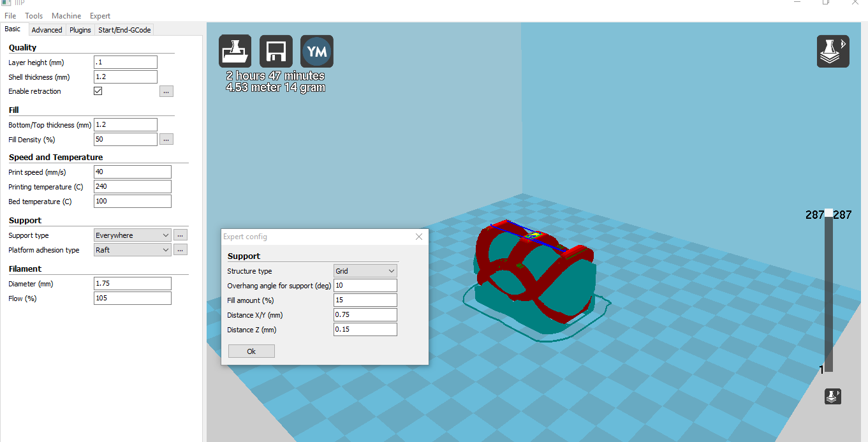Click Ok in Expert config dialog
868x442 pixels.
point(251,351)
